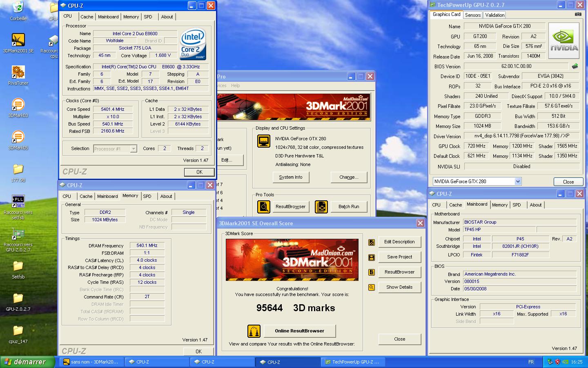Click the Save Project button
Screen dimensions: 588x368
(399, 257)
